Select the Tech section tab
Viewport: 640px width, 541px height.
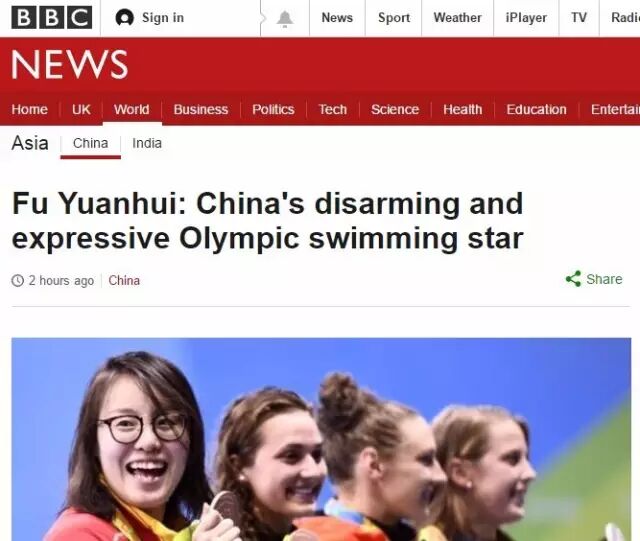click(x=333, y=109)
